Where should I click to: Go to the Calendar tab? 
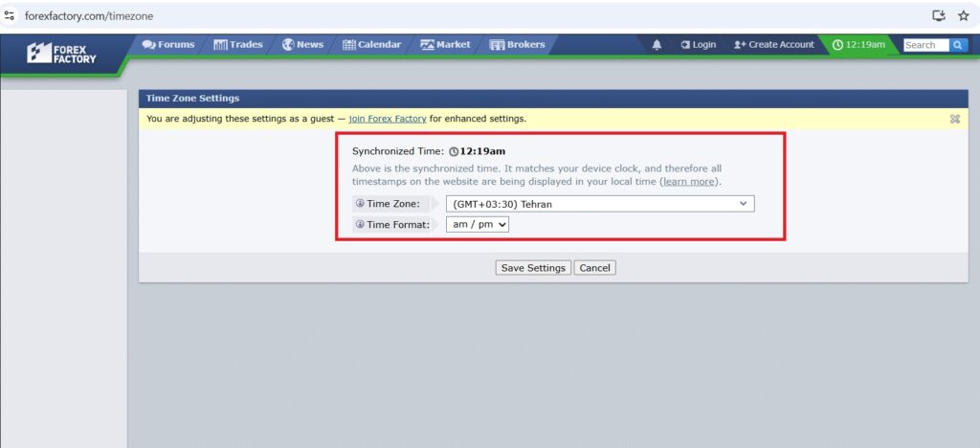[371, 45]
